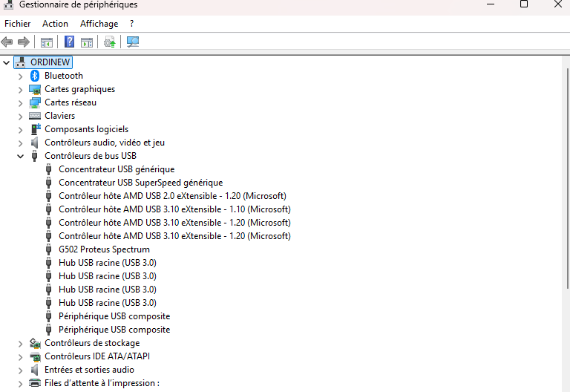Select Contrôleur hôte AMD USB 2.0 eXtensible
The width and height of the screenshot is (570, 392).
(x=173, y=196)
